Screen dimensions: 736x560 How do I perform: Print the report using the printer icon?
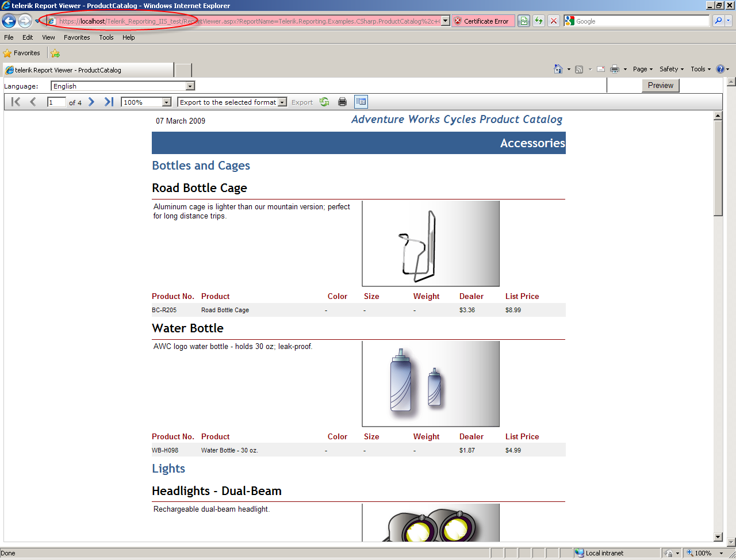342,102
